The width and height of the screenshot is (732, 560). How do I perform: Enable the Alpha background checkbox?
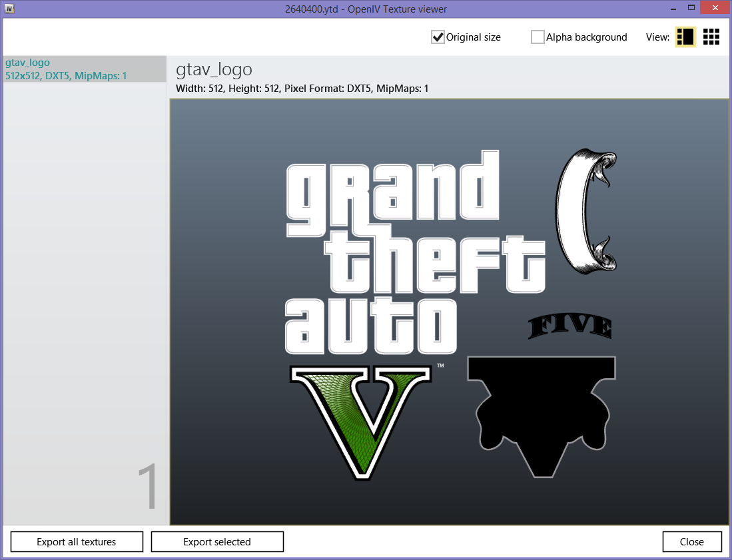[x=538, y=37]
